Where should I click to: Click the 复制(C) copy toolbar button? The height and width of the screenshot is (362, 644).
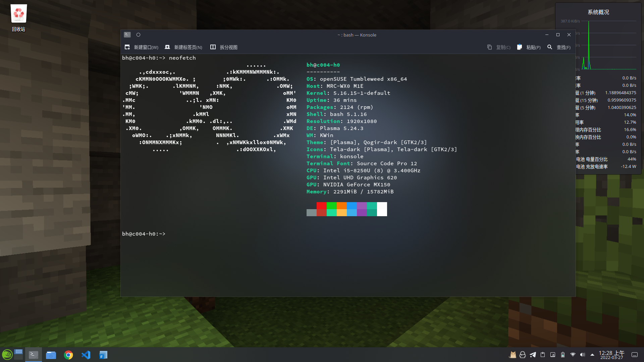tap(499, 47)
